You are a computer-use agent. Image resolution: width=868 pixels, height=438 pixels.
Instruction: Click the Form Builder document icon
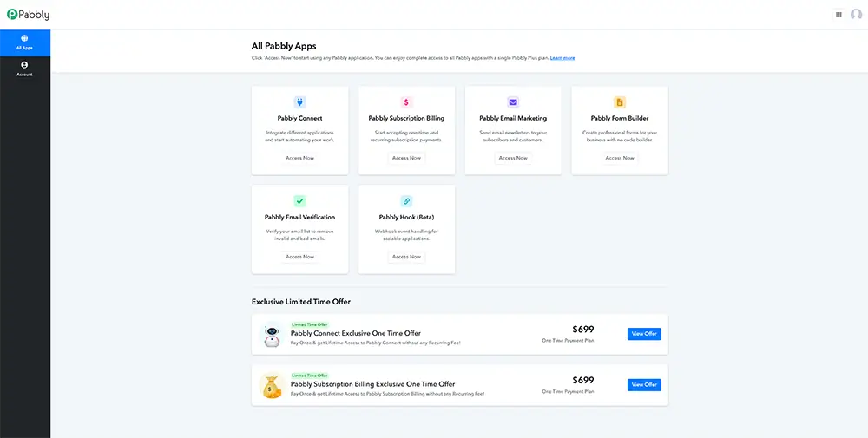tap(620, 102)
